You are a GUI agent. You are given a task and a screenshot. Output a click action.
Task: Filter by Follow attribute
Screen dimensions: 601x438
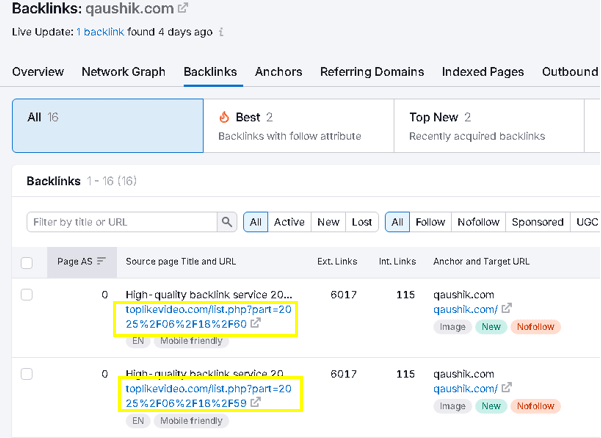(430, 222)
